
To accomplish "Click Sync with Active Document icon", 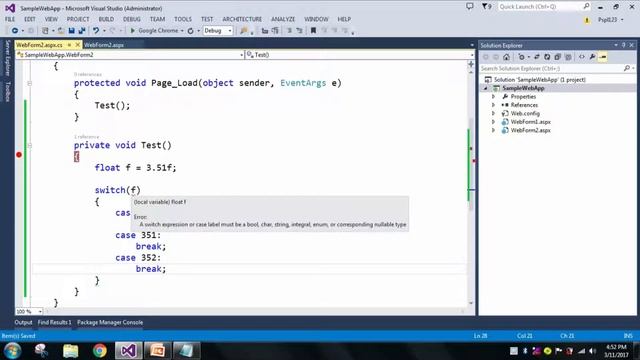I will pos(537,57).
